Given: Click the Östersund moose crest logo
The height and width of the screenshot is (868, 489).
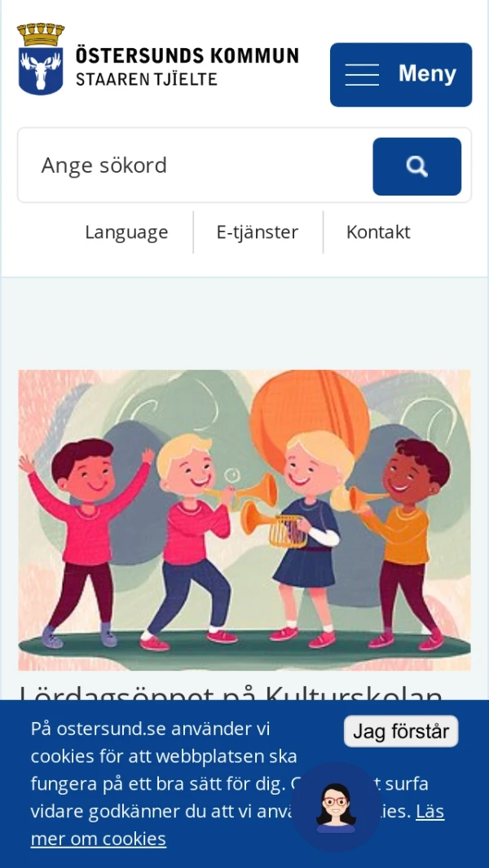Looking at the screenshot, I should click(41, 59).
